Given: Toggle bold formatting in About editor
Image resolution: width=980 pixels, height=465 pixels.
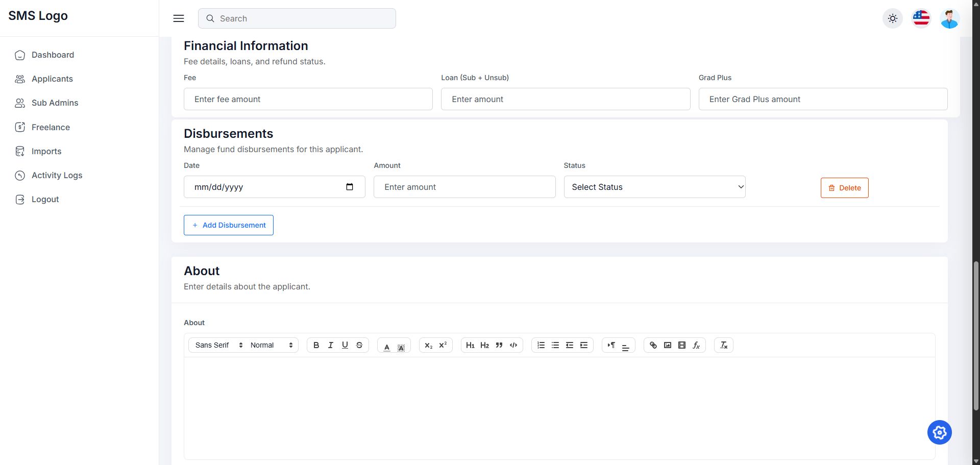Looking at the screenshot, I should (316, 345).
